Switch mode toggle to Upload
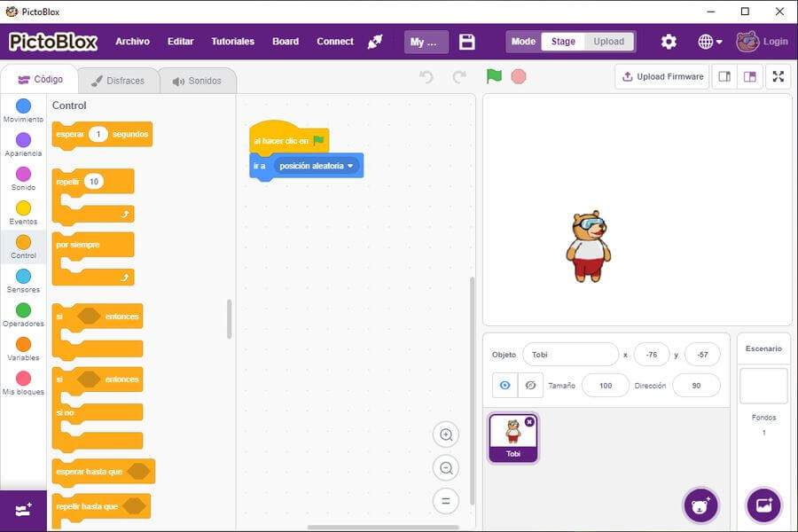The width and height of the screenshot is (798, 532). coord(608,42)
